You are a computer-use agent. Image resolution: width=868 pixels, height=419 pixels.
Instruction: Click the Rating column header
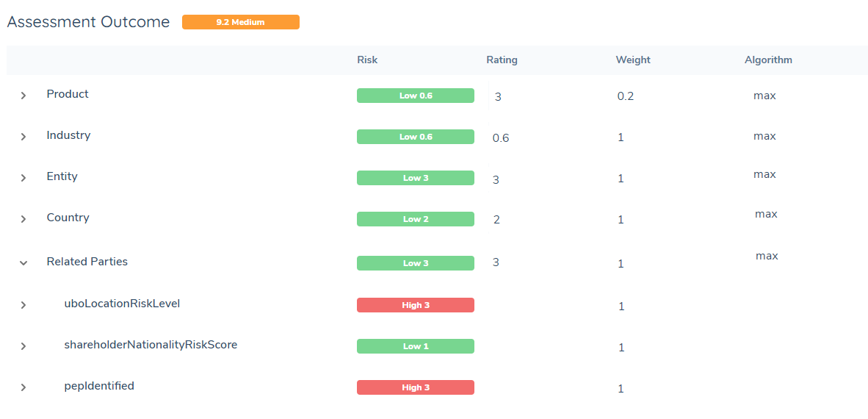coord(502,60)
